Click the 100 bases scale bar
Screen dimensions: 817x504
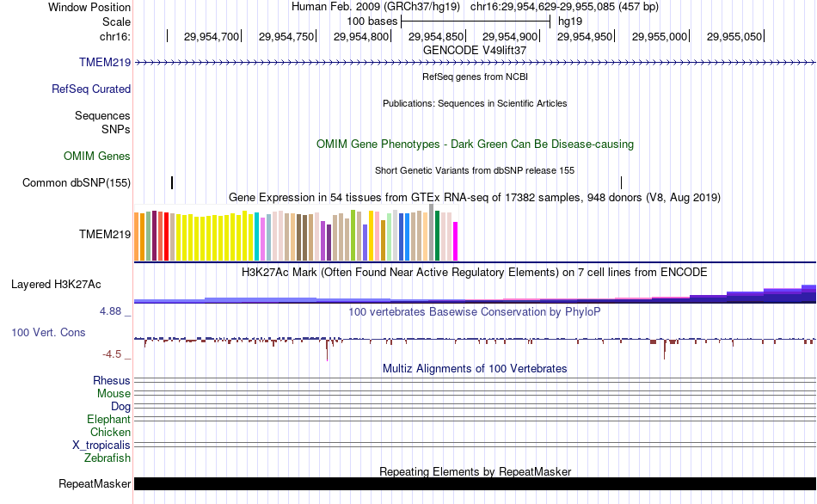click(x=476, y=20)
